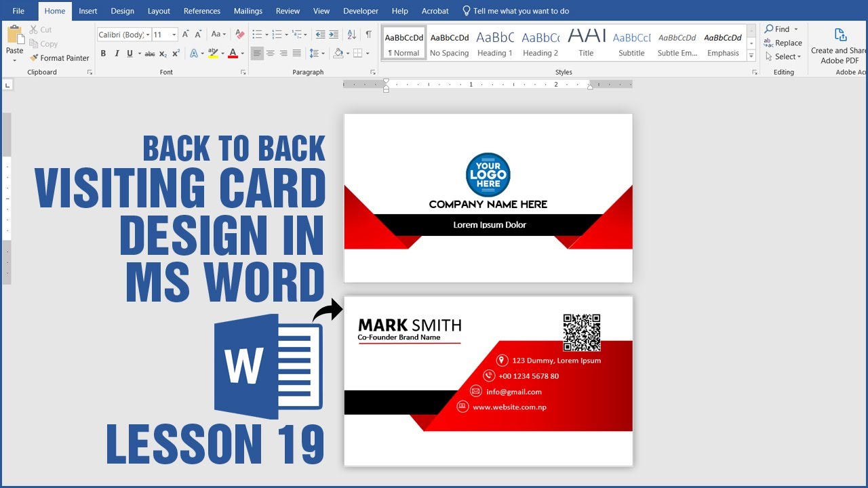Toggle Bold formatting
This screenshot has height=488, width=868.
(x=103, y=54)
